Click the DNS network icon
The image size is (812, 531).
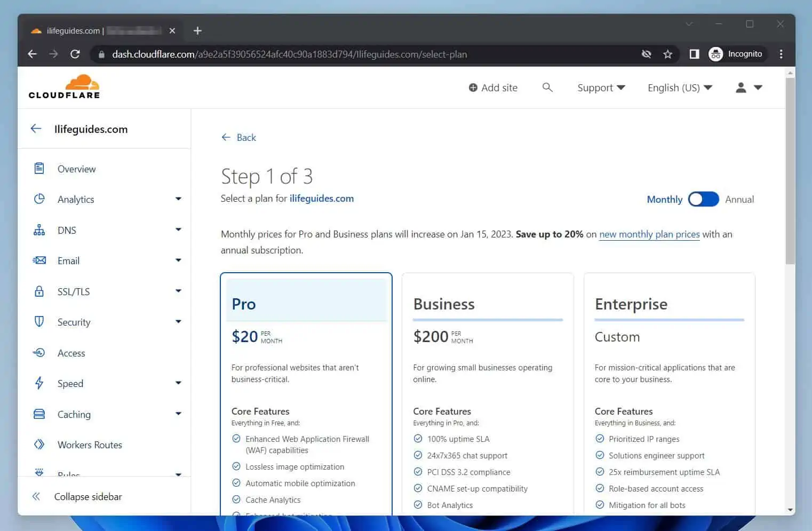(x=39, y=230)
